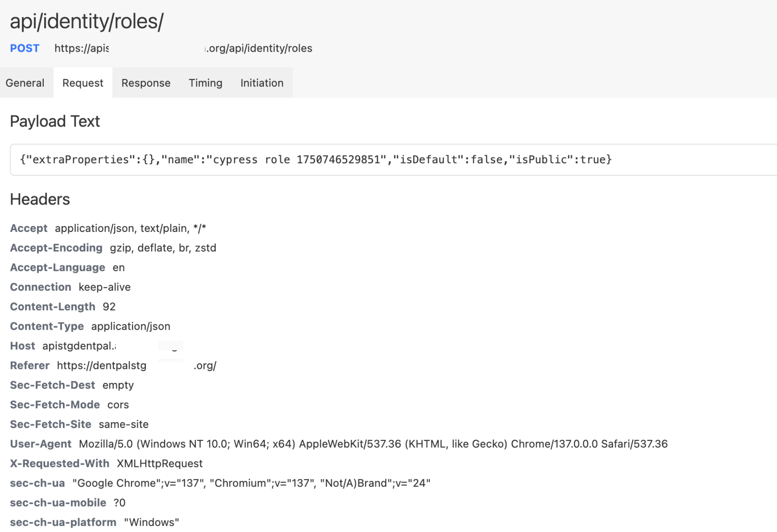The width and height of the screenshot is (777, 532).
Task: Click the api/identity/roles/ title
Action: pos(87,21)
